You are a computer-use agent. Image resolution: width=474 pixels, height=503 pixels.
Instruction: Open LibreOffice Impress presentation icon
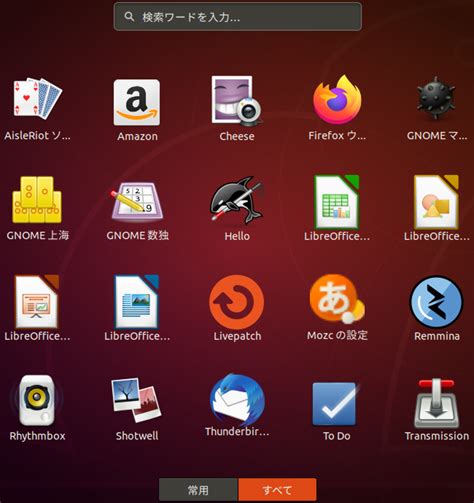[37, 301]
